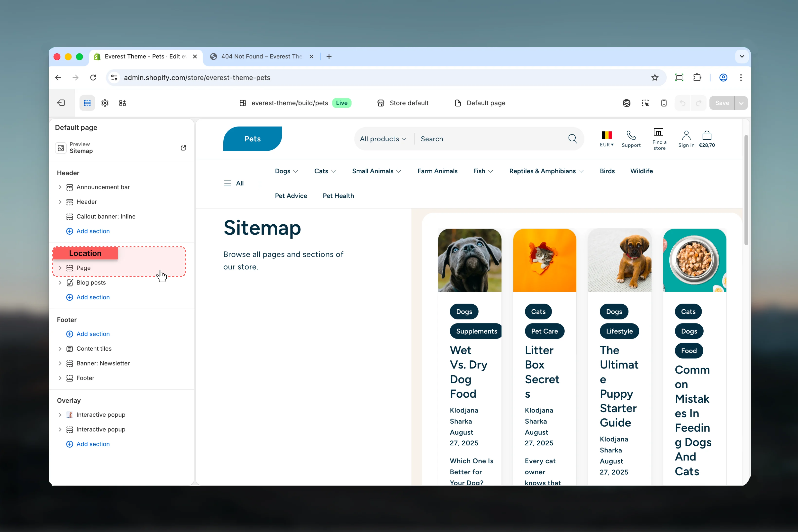
Task: Switch to mobile preview icon
Action: pyautogui.click(x=664, y=103)
